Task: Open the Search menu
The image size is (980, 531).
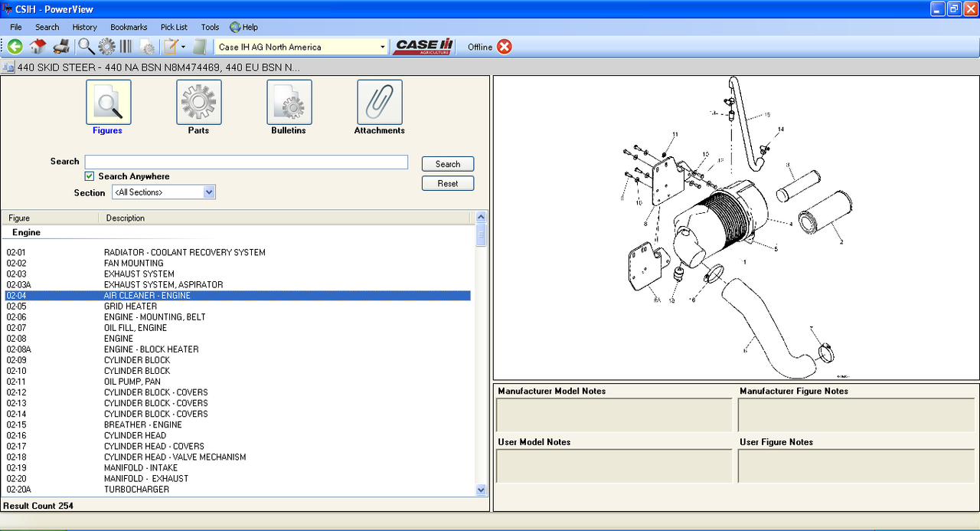Action: [x=47, y=27]
